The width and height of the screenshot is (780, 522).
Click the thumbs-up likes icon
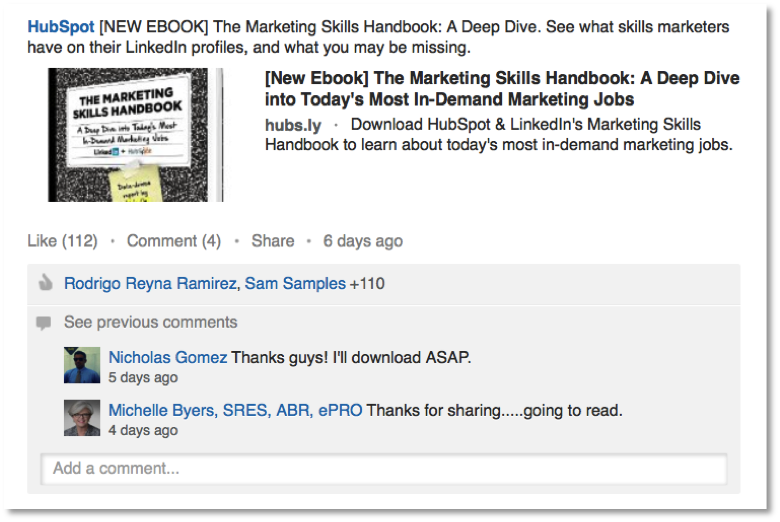coord(45,283)
